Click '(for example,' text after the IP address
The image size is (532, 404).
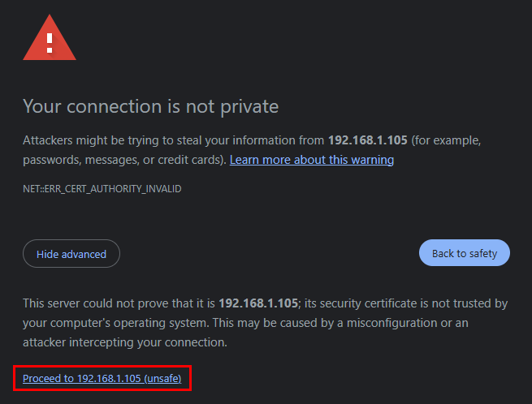[446, 140]
